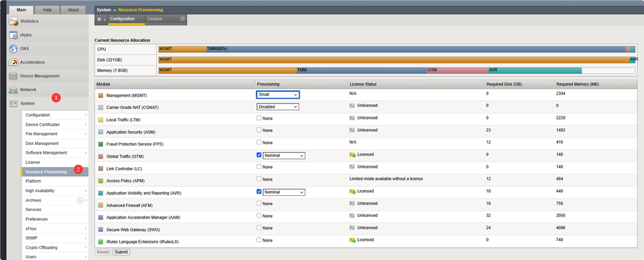Check Fraud Protection Service checkbox
The image size is (644, 260).
(259, 142)
